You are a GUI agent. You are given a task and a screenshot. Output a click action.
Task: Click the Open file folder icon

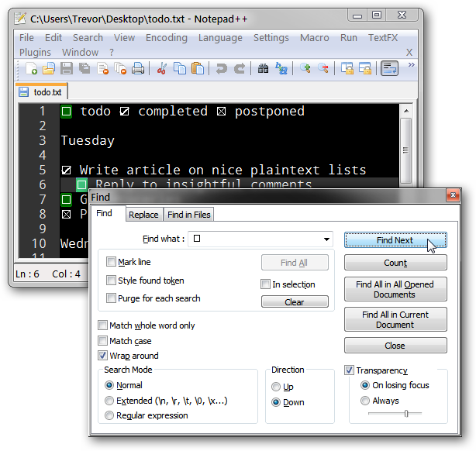point(49,68)
